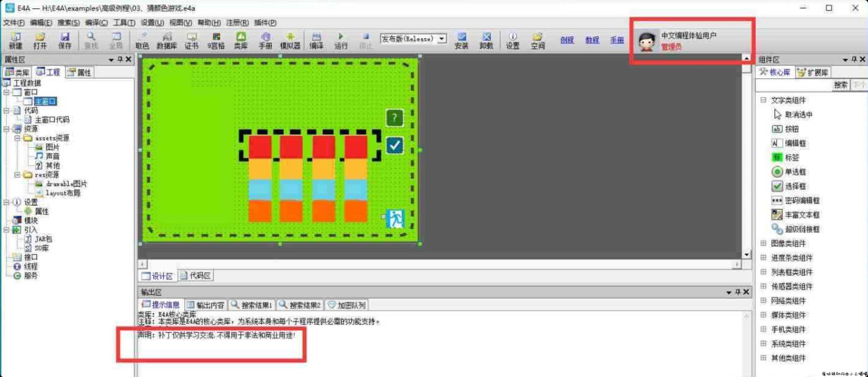Collapse the 窗口 tree node
The width and height of the screenshot is (868, 377).
(x=6, y=92)
